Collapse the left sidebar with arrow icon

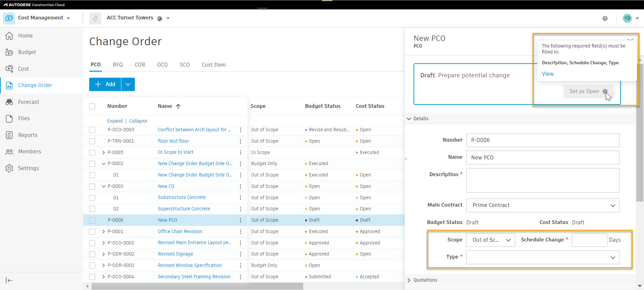click(x=9, y=280)
